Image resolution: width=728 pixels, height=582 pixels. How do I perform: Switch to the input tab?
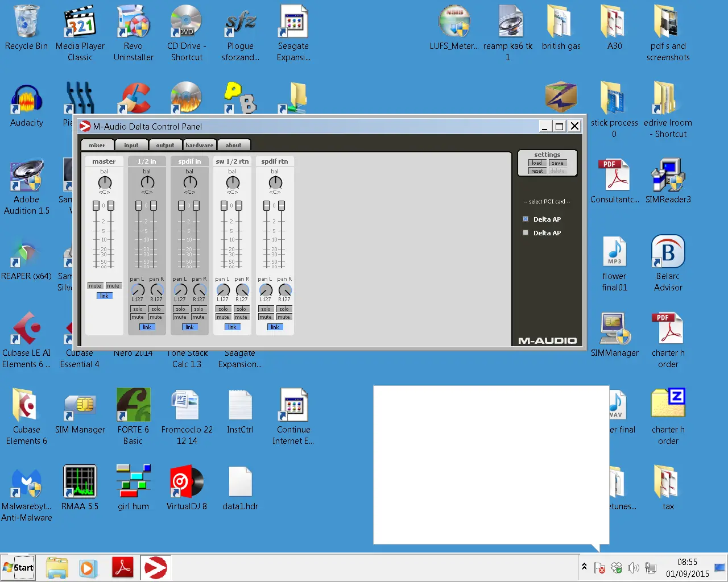point(131,145)
